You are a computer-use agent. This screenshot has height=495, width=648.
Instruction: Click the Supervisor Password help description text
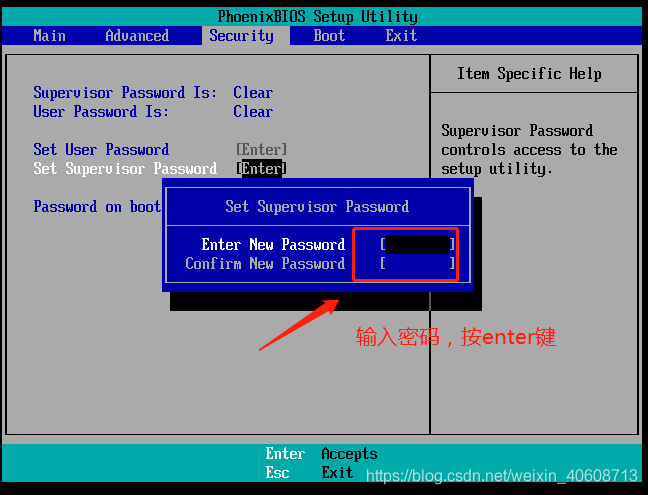[x=529, y=150]
